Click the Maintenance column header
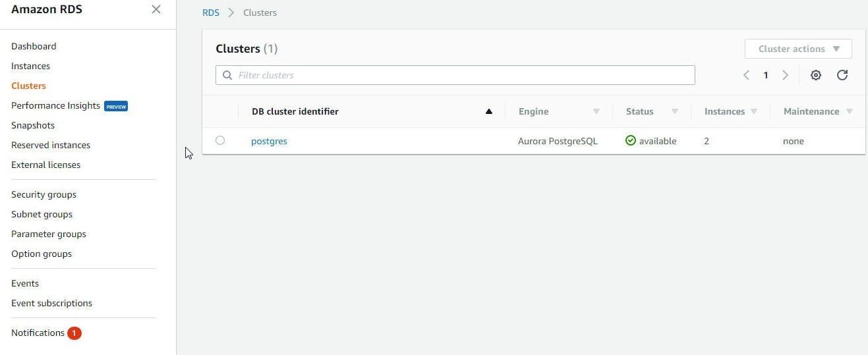868x355 pixels. 811,111
